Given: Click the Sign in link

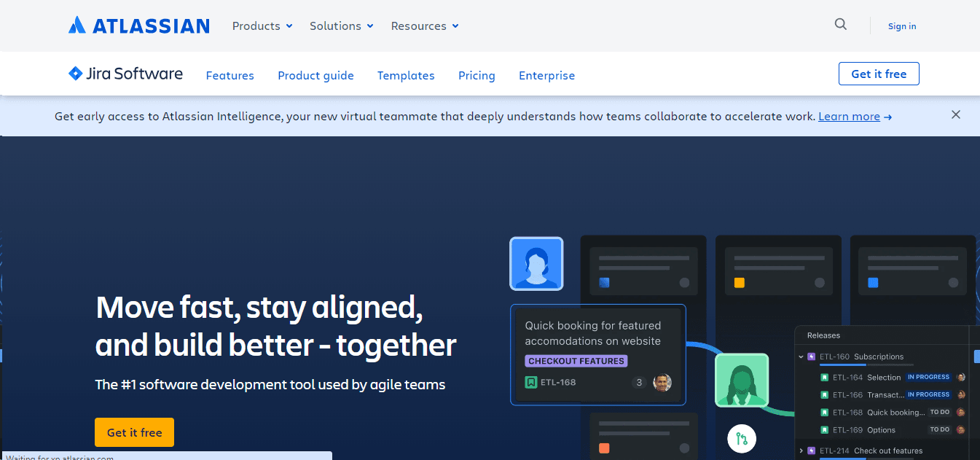Looking at the screenshot, I should pyautogui.click(x=902, y=26).
